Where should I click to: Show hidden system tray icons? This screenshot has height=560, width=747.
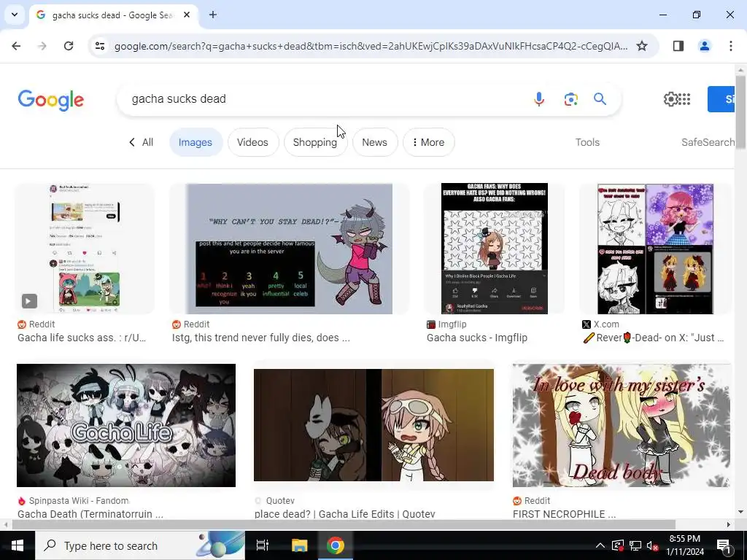point(600,545)
